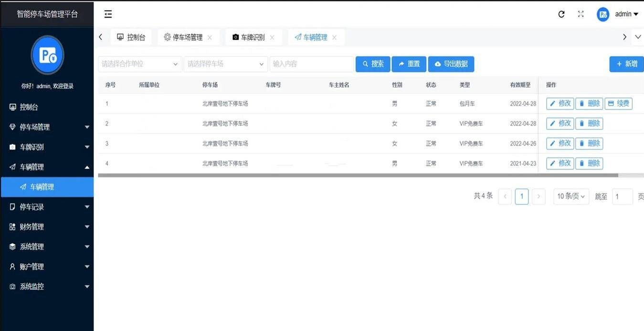Open 停车记录 in the sidebar
Image resolution: width=644 pixels, height=331 pixels.
(47, 207)
